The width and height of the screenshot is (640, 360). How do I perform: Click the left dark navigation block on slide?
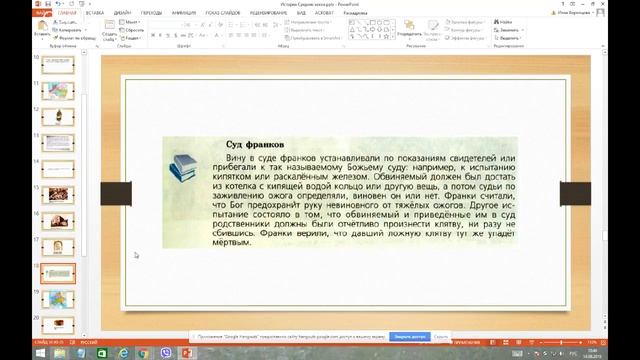(116, 193)
